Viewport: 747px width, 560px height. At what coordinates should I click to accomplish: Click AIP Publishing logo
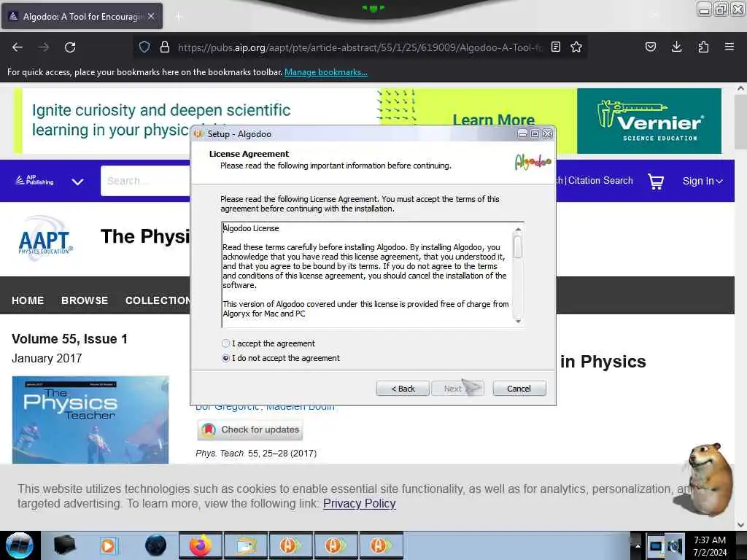[34, 180]
